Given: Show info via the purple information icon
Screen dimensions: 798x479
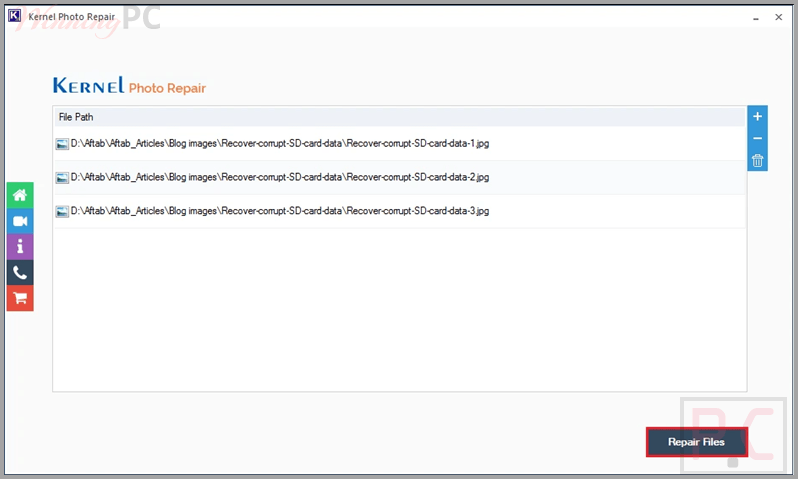Looking at the screenshot, I should tap(20, 246).
